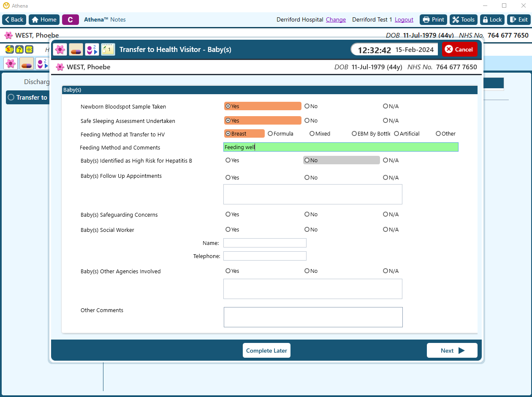The image size is (532, 397).
Task: Print the current record
Action: 433,19
